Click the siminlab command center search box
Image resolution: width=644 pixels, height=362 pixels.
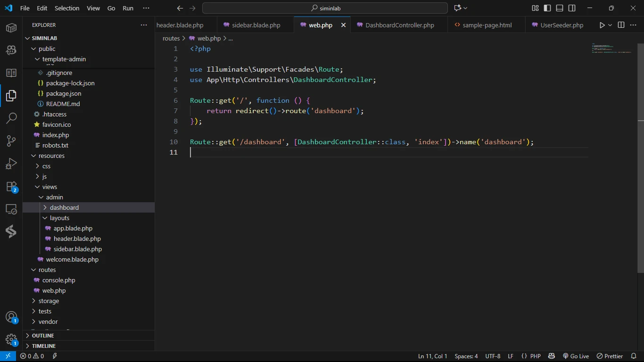[x=325, y=8]
